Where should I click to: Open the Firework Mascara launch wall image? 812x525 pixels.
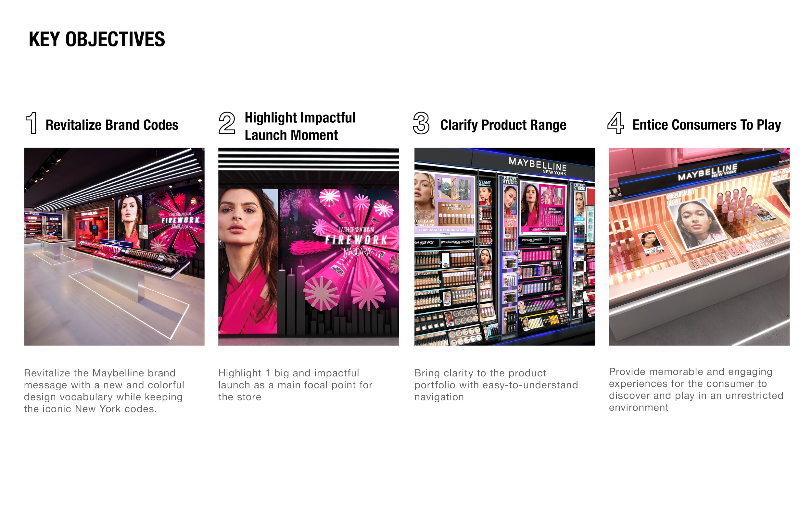tap(309, 247)
